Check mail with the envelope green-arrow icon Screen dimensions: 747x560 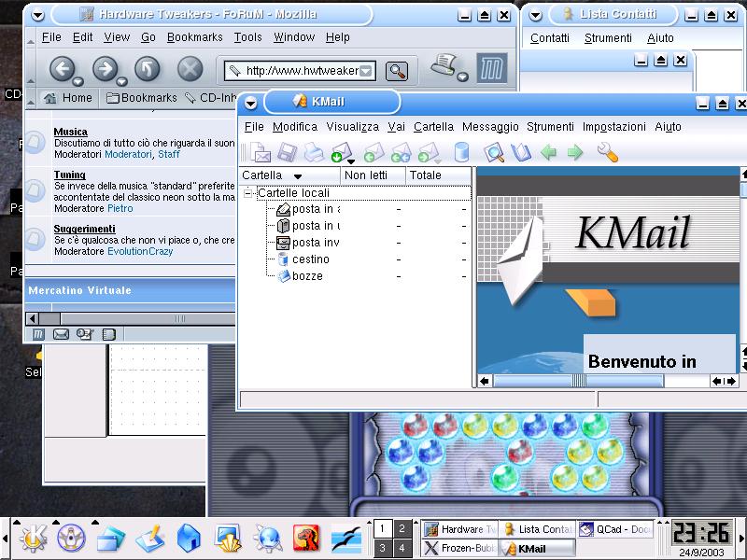(x=341, y=153)
